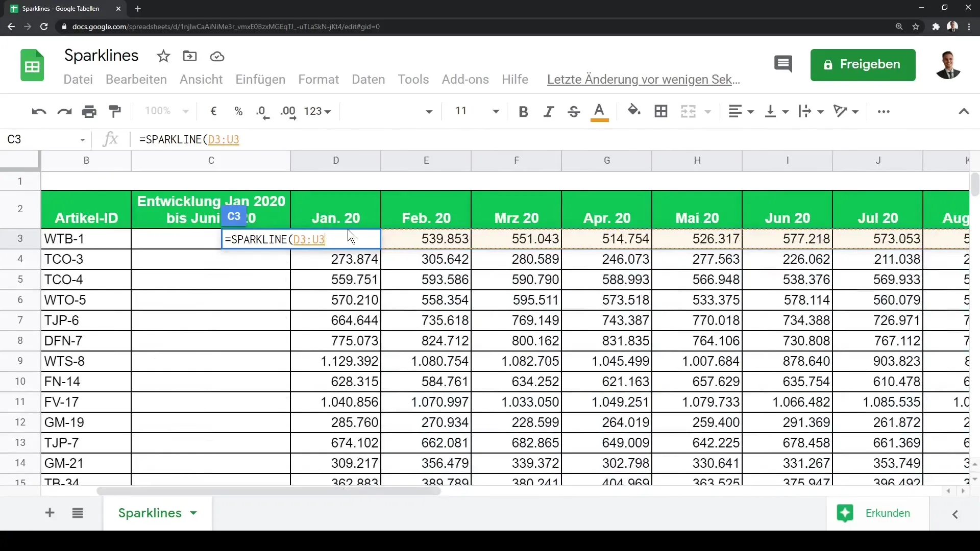Click the undo arrow in toolbar
The width and height of the screenshot is (980, 551).
pyautogui.click(x=39, y=111)
